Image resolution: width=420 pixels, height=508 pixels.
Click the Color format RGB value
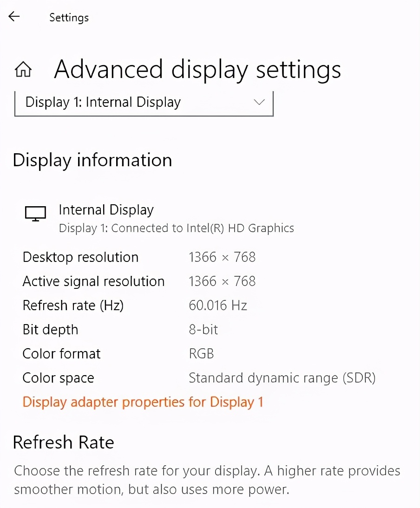(201, 353)
